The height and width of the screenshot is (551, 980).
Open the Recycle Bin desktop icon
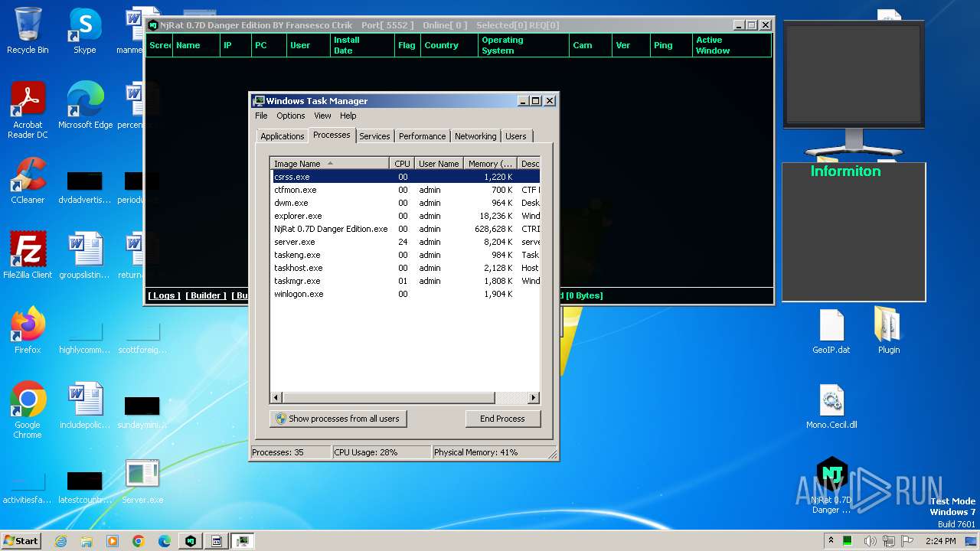click(x=28, y=31)
